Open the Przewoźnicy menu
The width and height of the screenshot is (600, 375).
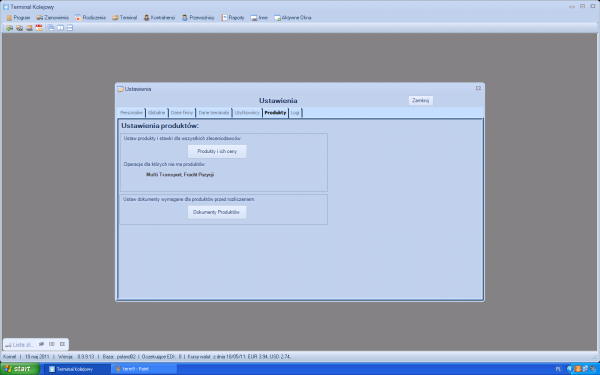pyautogui.click(x=198, y=18)
